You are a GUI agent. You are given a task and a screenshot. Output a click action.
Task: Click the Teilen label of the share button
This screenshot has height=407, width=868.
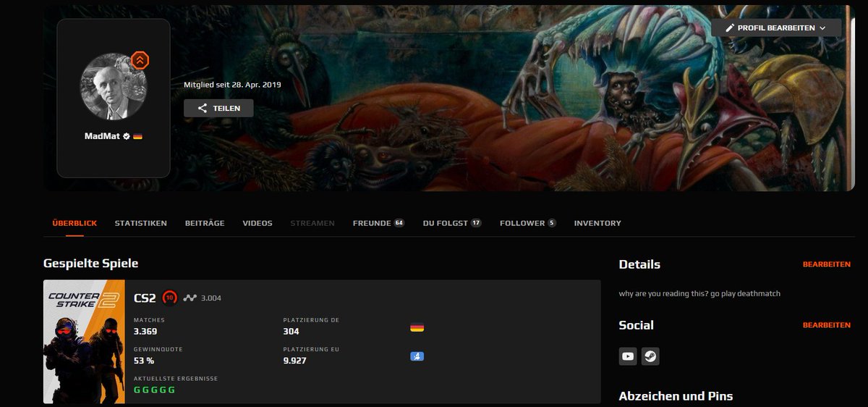pyautogui.click(x=226, y=108)
